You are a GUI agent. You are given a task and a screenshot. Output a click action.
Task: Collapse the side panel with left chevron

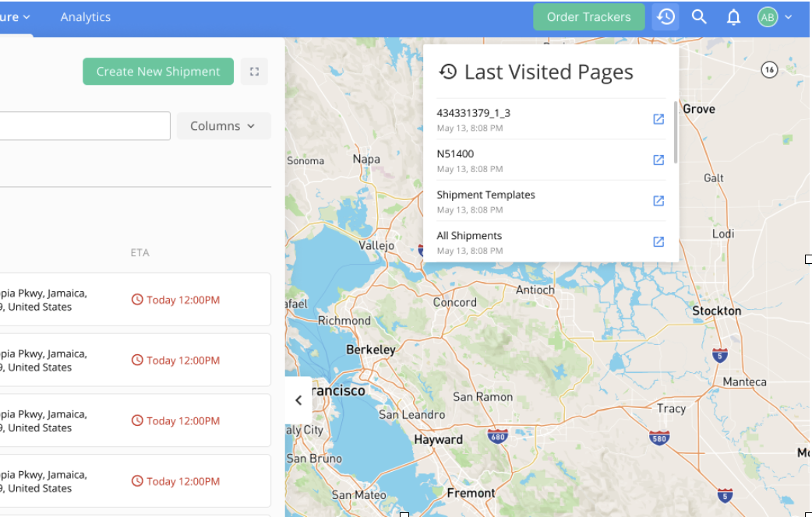[x=298, y=400]
